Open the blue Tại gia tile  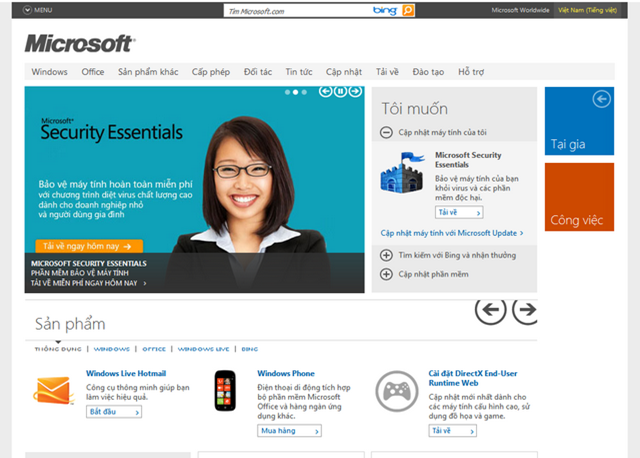579,121
